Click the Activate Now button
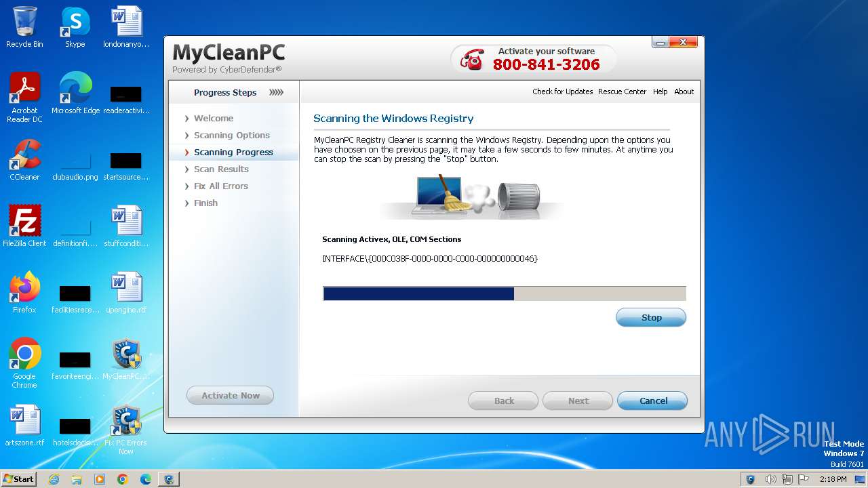Viewport: 868px width, 488px height. coord(230,395)
